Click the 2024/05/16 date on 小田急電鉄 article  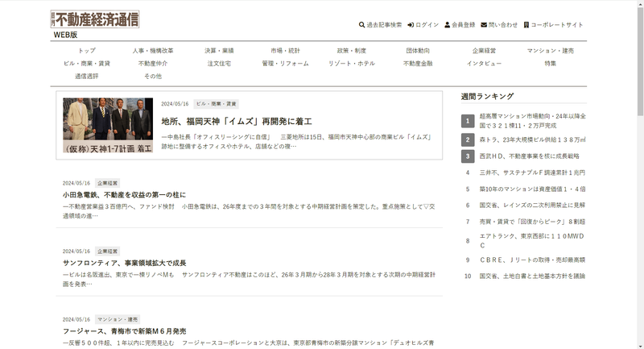pyautogui.click(x=76, y=183)
